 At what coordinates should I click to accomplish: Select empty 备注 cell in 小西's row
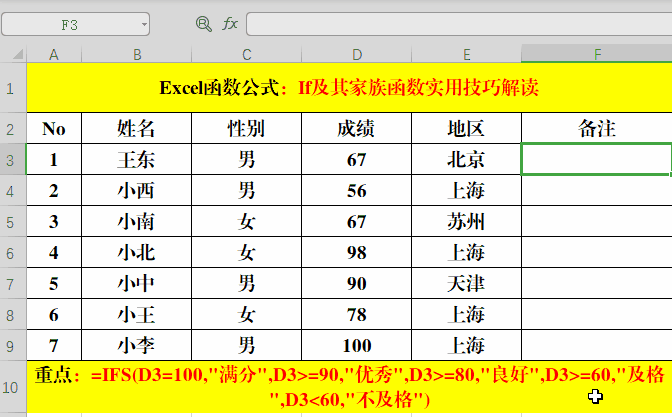point(597,190)
